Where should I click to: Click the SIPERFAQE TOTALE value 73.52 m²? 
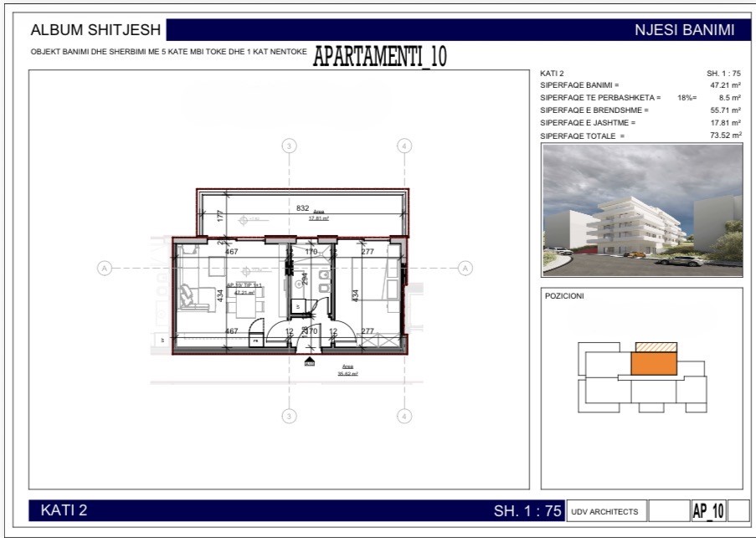[x=725, y=136]
